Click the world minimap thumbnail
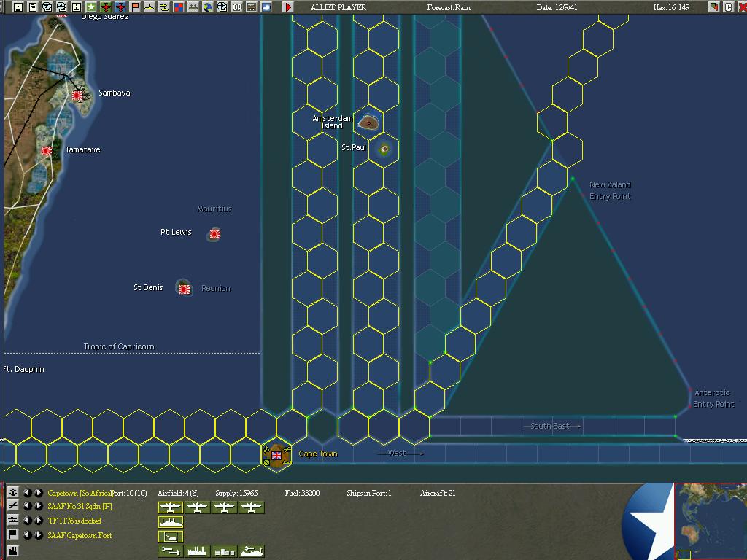747x560 pixels. (x=711, y=521)
